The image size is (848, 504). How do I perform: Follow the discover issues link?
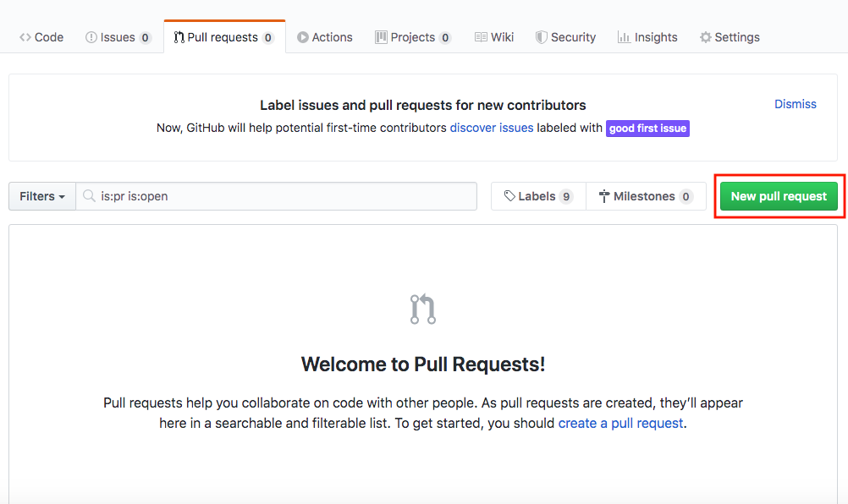tap(492, 128)
